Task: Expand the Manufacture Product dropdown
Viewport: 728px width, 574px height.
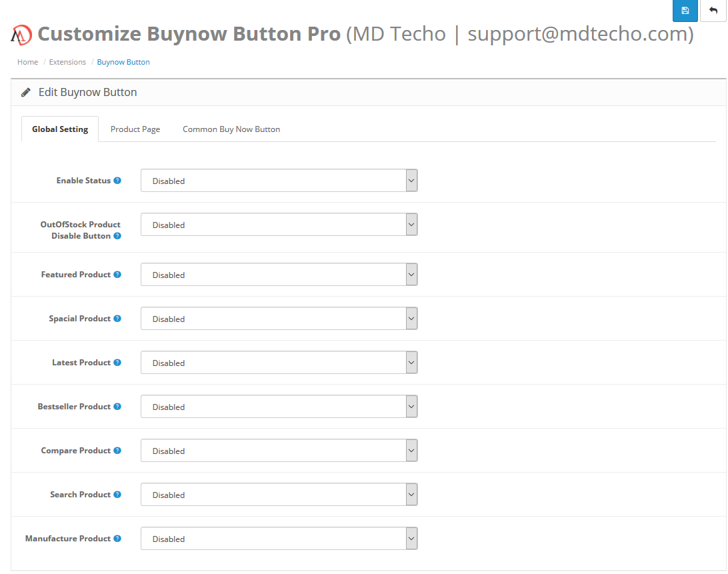Action: [279, 539]
